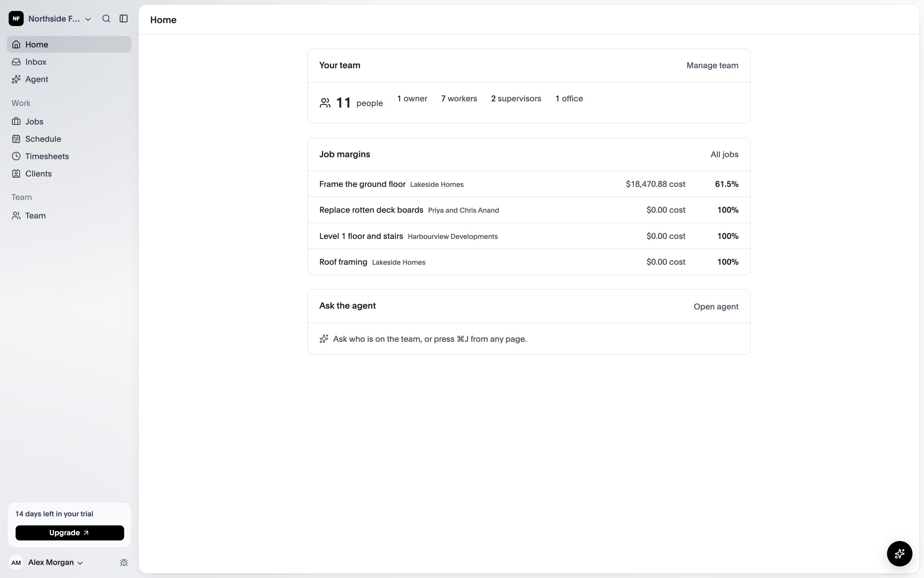Image resolution: width=924 pixels, height=578 pixels.
Task: Click the bug report icon near Alex Morgan
Action: tap(124, 562)
